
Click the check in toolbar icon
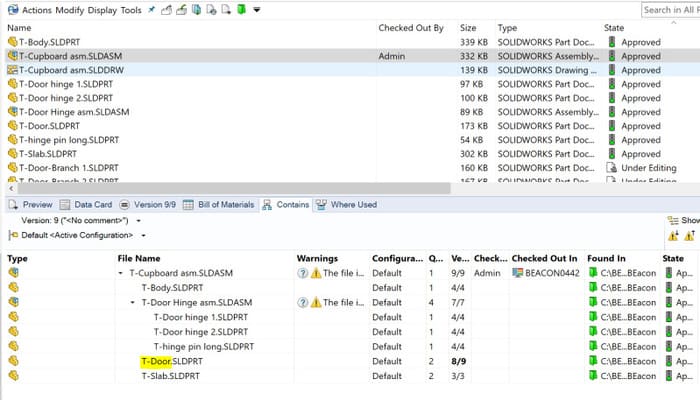(x=181, y=9)
